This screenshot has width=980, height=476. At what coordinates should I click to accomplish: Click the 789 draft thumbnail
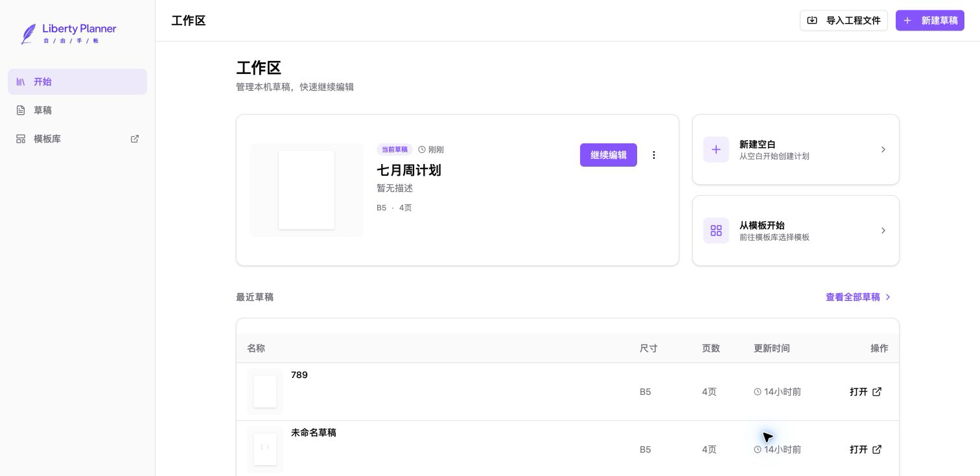click(265, 392)
